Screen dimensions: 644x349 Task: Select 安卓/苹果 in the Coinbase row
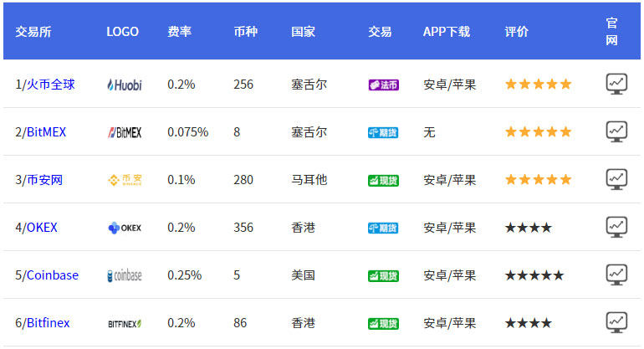tap(450, 275)
